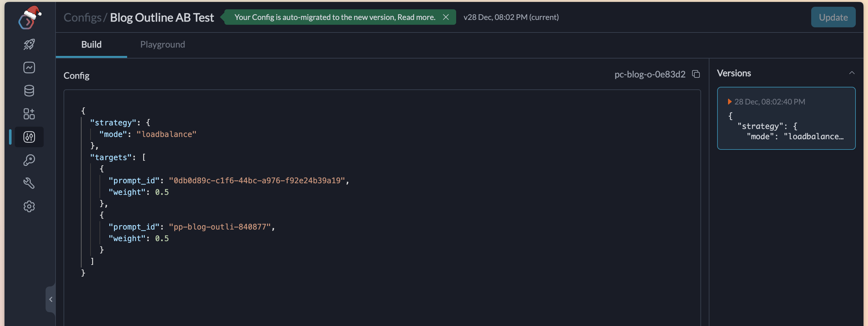Open the API keys icon in sidebar
This screenshot has height=326, width=868.
29,160
